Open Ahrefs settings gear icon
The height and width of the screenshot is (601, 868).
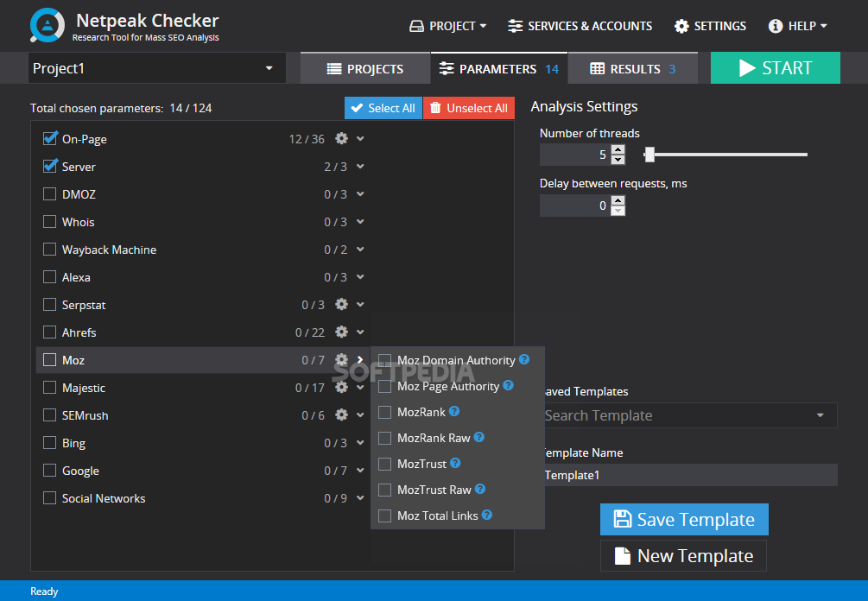341,332
